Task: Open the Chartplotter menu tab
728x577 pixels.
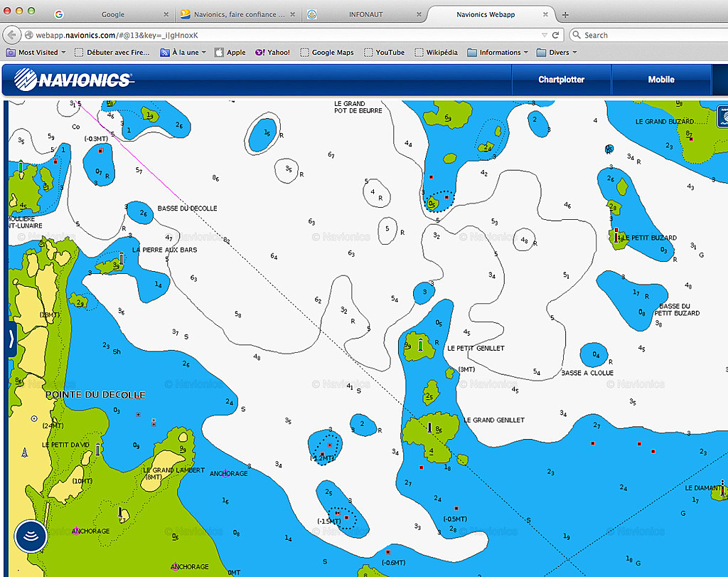Action: point(562,80)
